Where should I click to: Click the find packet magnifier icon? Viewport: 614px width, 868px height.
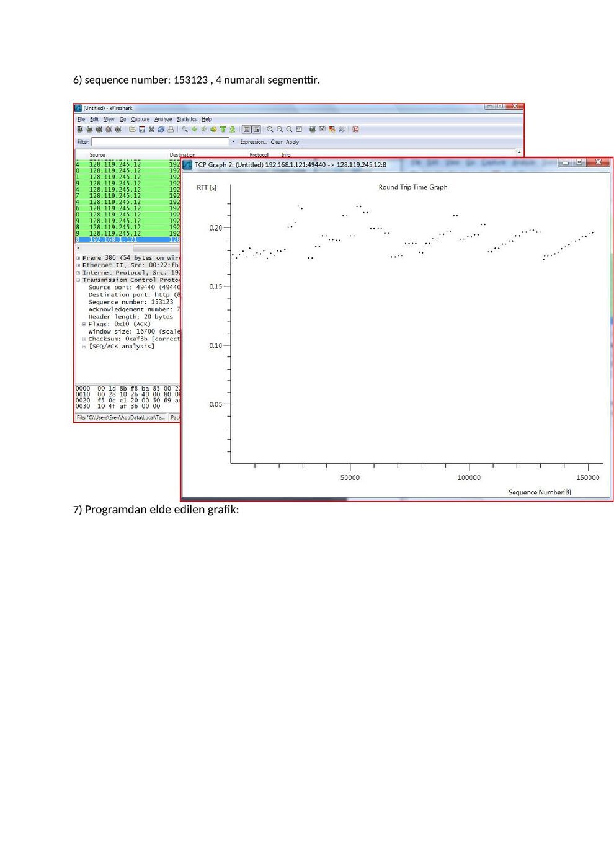[185, 130]
